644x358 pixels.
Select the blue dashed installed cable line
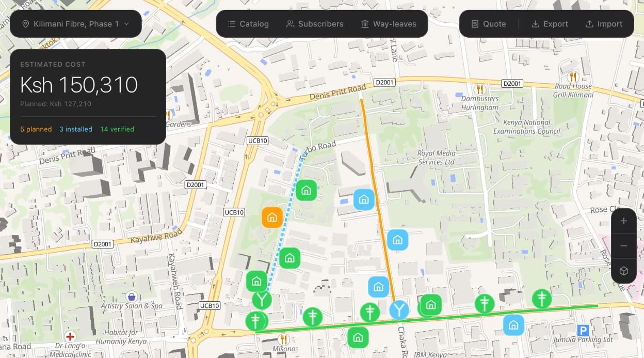pyautogui.click(x=285, y=222)
